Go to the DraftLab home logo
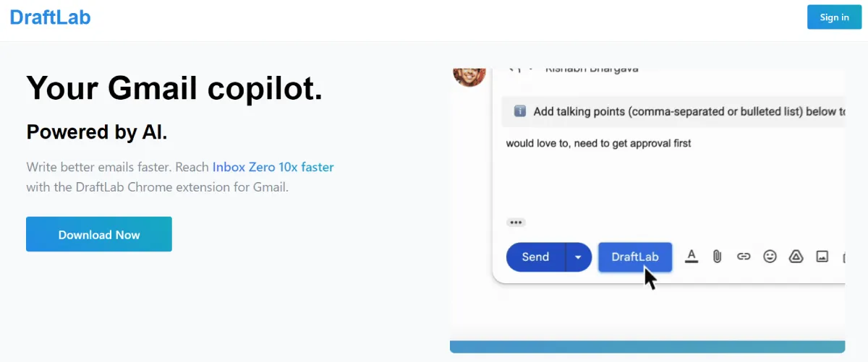Viewport: 868px width, 362px height. pos(50,17)
